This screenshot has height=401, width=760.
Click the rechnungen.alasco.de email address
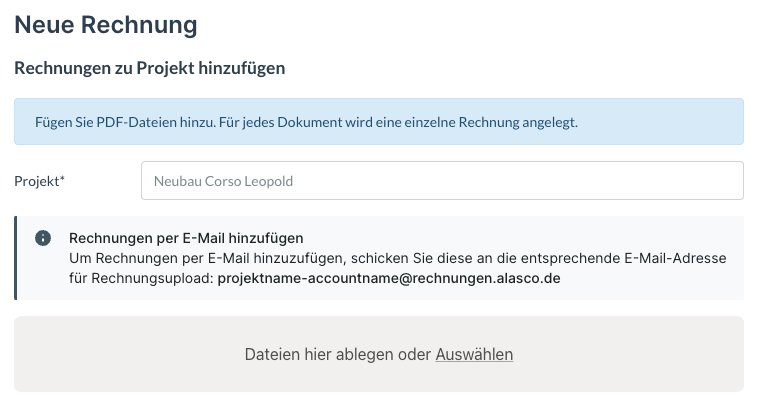point(389,278)
